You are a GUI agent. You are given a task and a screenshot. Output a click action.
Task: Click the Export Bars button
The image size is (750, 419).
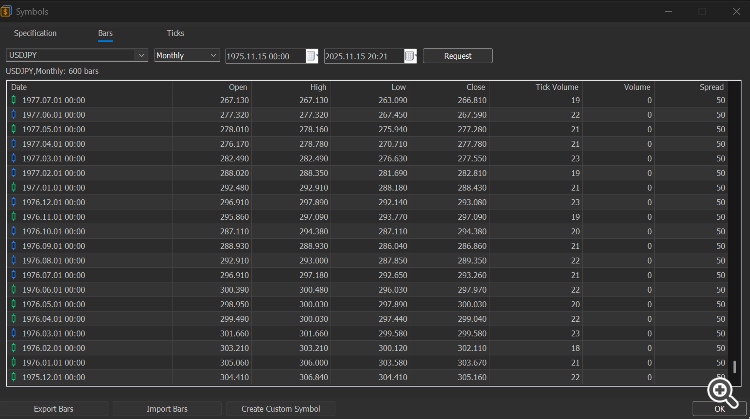(x=54, y=409)
